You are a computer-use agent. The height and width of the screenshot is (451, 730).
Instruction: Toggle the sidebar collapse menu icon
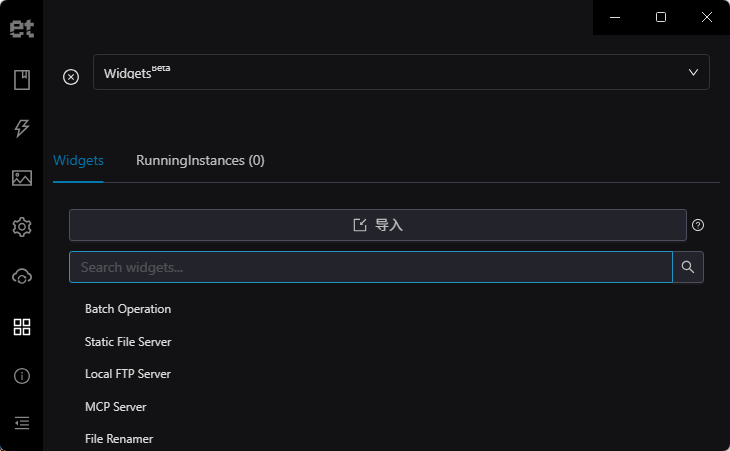(x=22, y=423)
